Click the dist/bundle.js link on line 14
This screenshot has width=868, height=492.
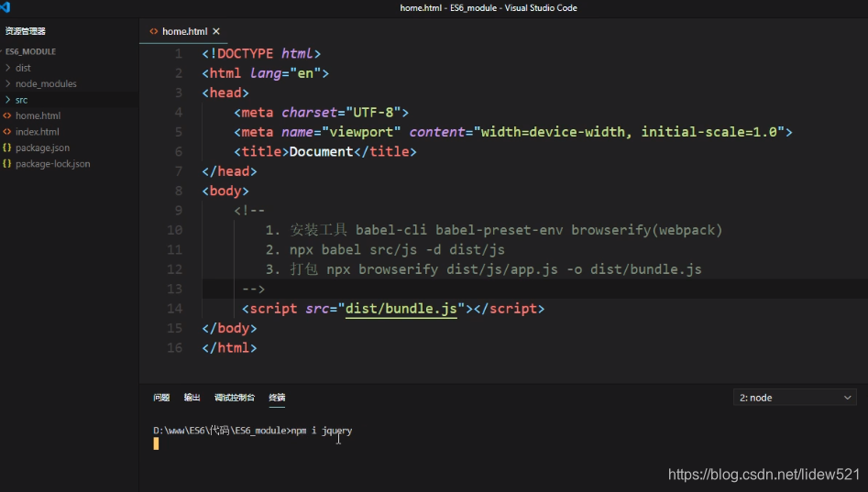[401, 309]
